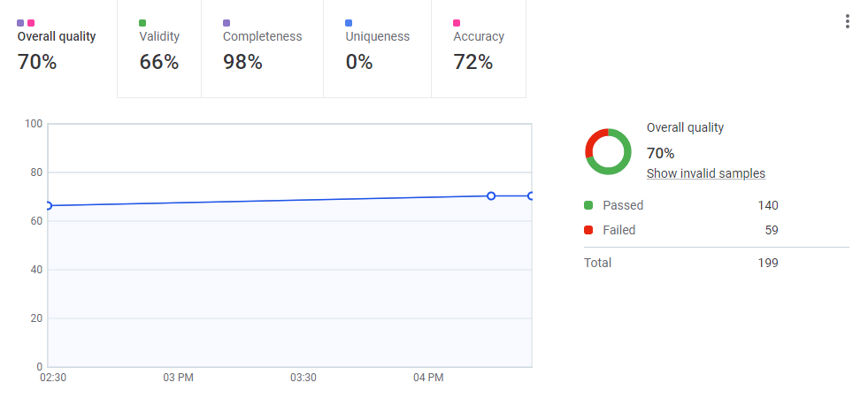Viewport: 868px width, 398px height.
Task: Click the red Failed legend dot
Action: pyautogui.click(x=588, y=230)
